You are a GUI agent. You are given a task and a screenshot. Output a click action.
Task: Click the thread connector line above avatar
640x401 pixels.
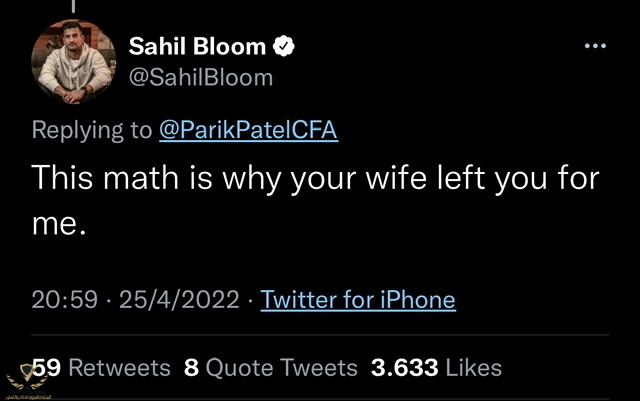(x=70, y=6)
